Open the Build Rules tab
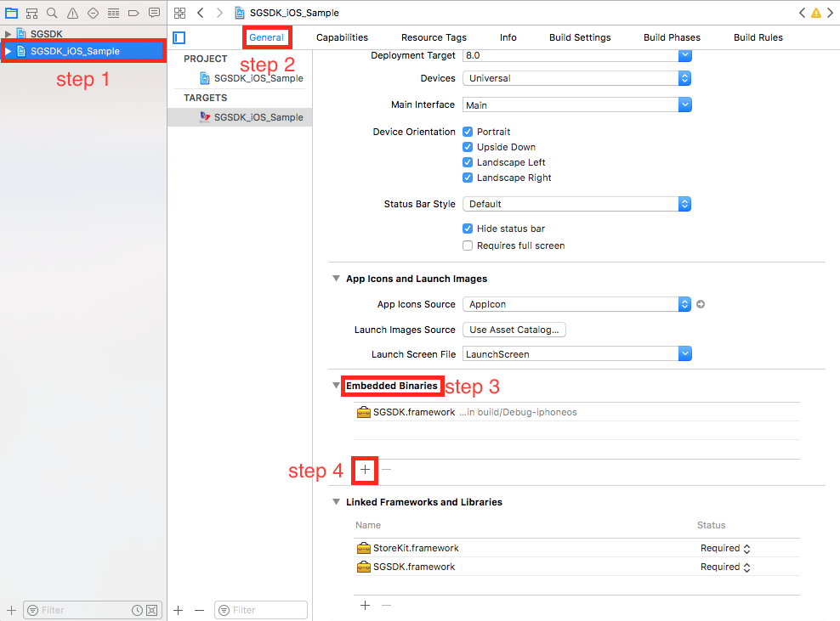Image resolution: width=840 pixels, height=621 pixels. point(758,37)
